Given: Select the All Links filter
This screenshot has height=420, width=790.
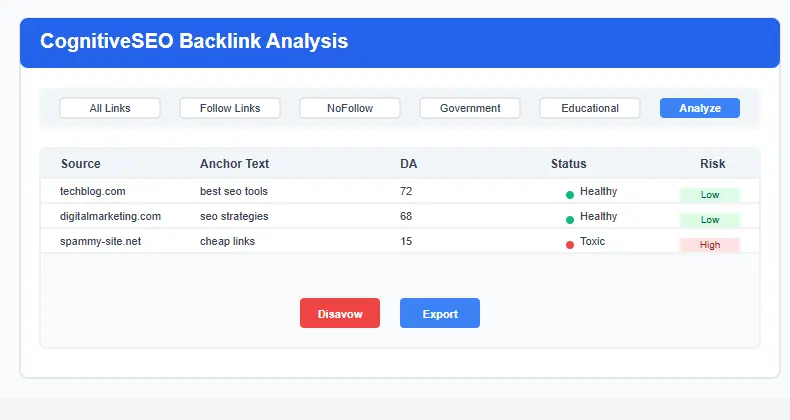Looking at the screenshot, I should click(x=110, y=108).
